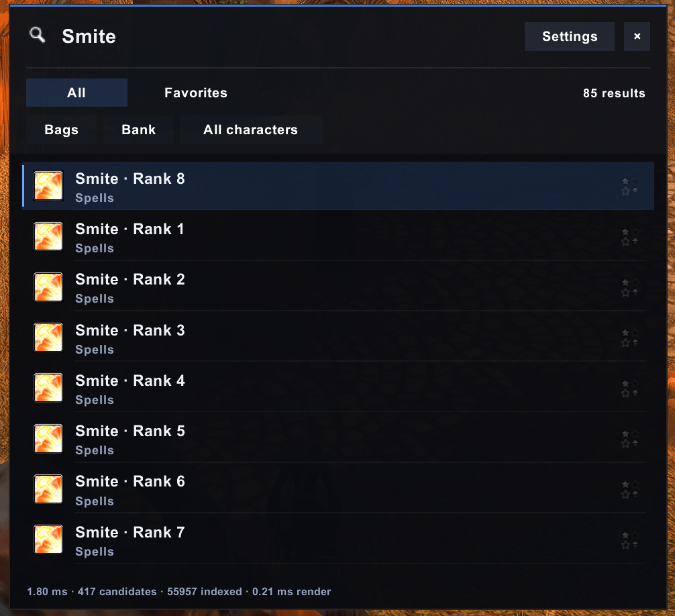Click the "85 results" count text
The height and width of the screenshot is (616, 675).
(x=614, y=93)
